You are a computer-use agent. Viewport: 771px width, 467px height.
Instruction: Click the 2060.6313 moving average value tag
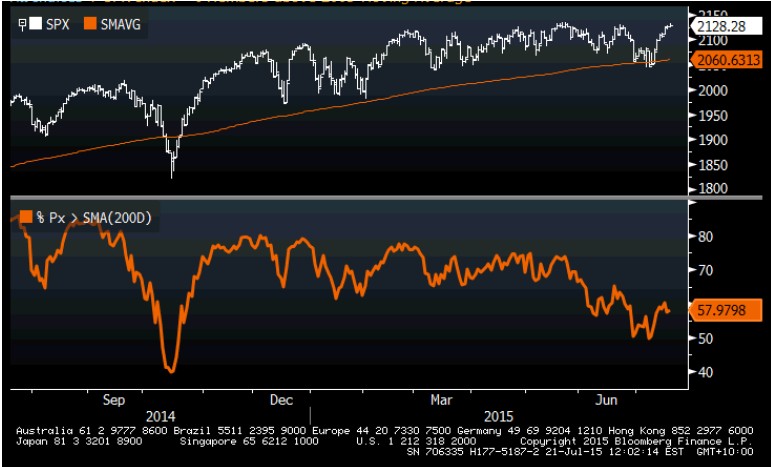pyautogui.click(x=727, y=60)
